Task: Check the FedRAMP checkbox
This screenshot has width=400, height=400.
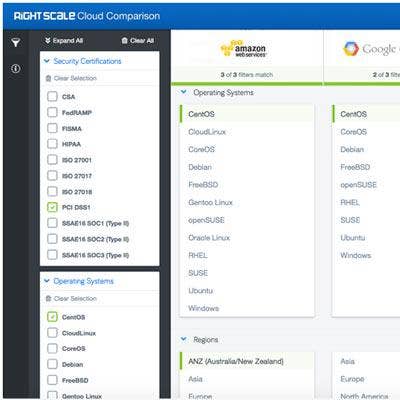Action: 52,112
